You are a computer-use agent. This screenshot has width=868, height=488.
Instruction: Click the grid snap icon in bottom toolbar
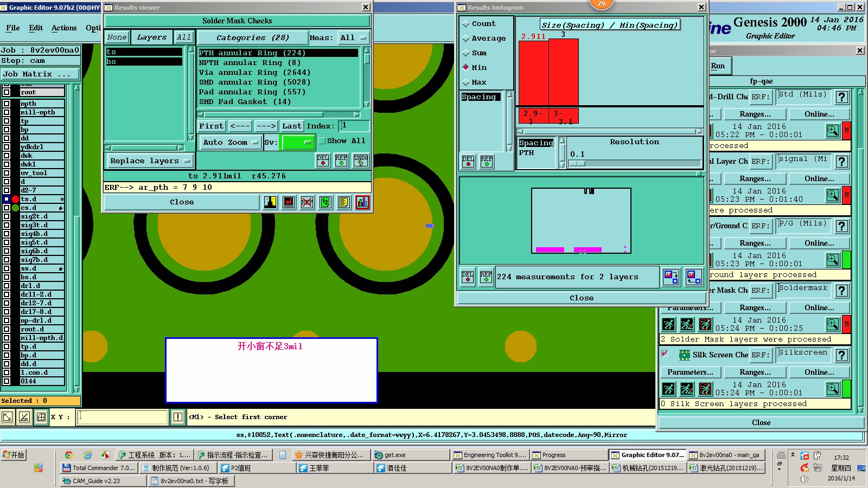click(41, 417)
